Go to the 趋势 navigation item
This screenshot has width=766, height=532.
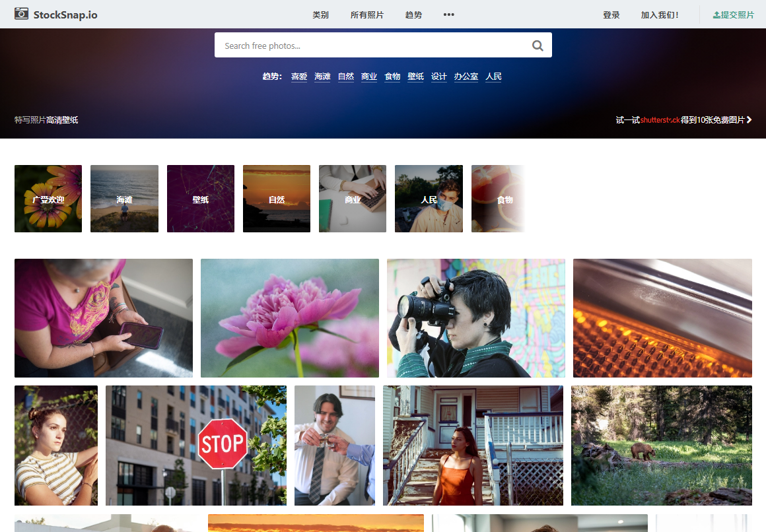(x=413, y=15)
